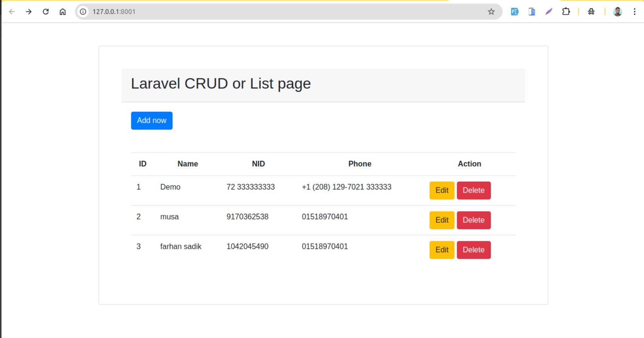Open the user profile avatar
Image resolution: width=644 pixels, height=338 pixels.
click(617, 12)
